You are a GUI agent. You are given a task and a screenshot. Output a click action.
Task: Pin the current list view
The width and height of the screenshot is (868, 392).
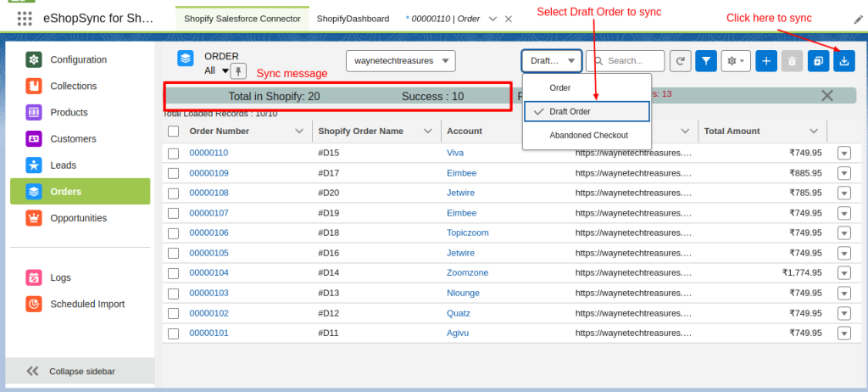(238, 71)
